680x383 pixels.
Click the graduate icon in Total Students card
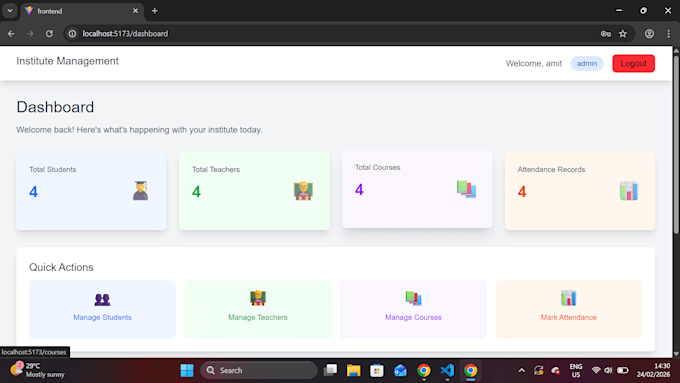[141, 191]
